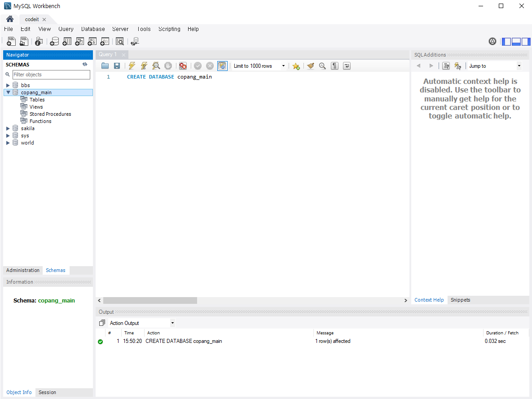Toggle invisible characters display

pyautogui.click(x=334, y=66)
